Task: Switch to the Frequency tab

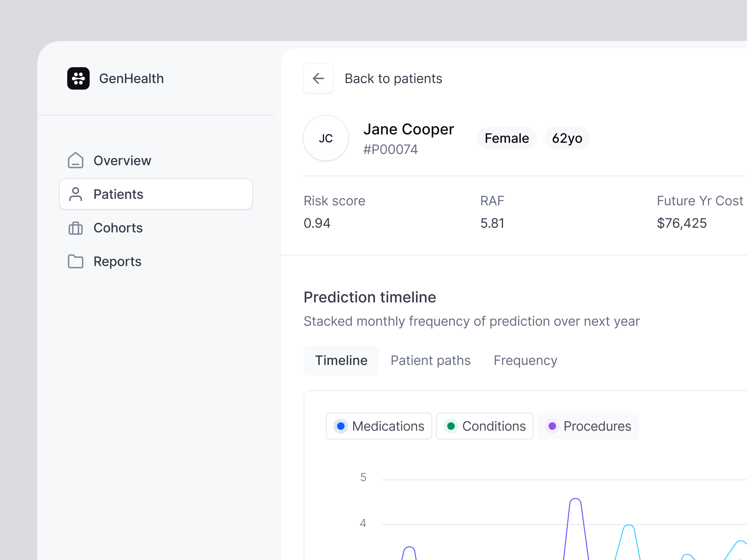Action: tap(525, 360)
